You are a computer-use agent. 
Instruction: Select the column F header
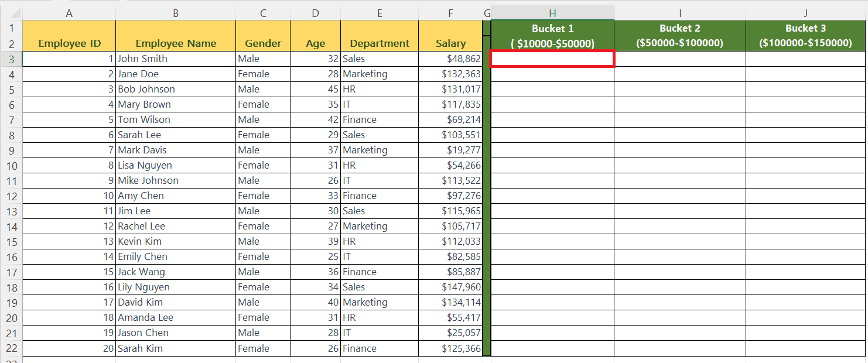pos(450,12)
